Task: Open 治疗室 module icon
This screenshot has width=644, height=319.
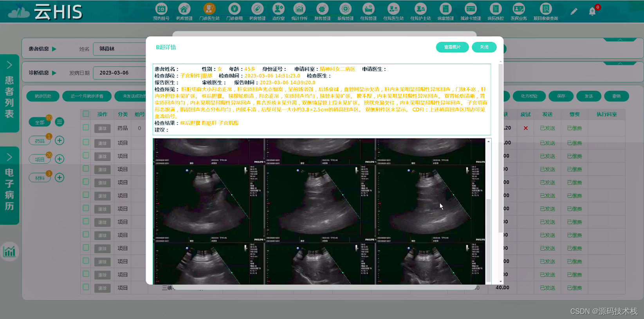Action: pos(278,11)
